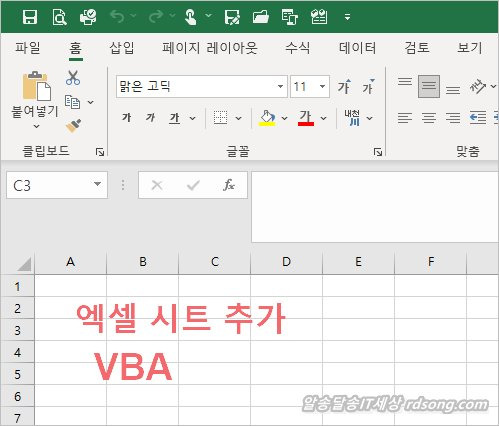Open Undo history dropdown arrow
This screenshot has width=499, height=426.
coord(133,16)
